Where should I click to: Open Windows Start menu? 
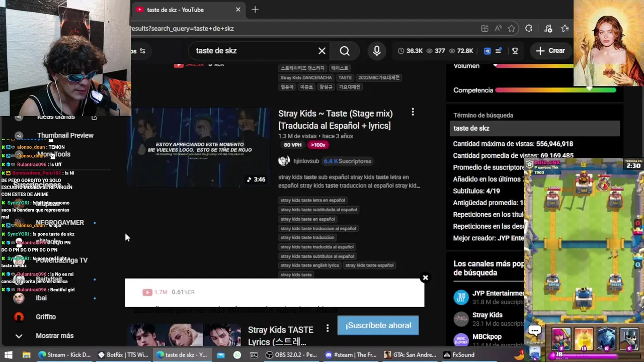click(x=9, y=355)
